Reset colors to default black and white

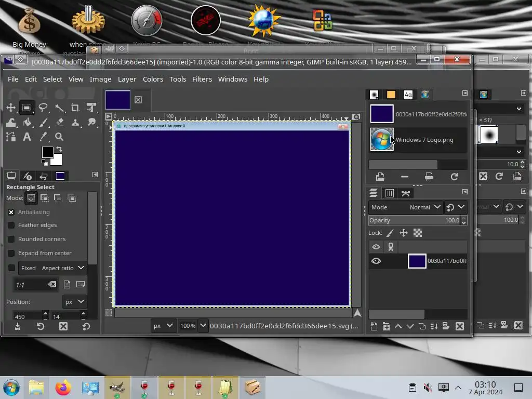click(45, 163)
